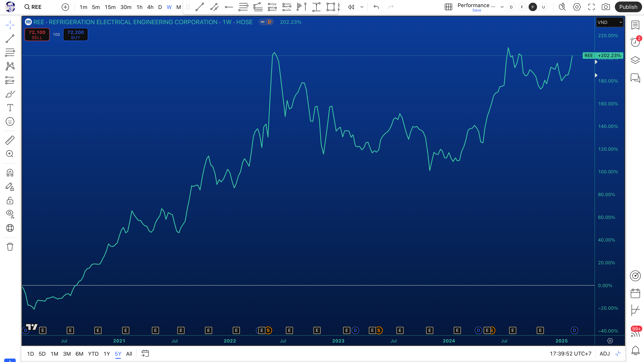Screen dimensions: 644x362
Task: Open the go to date picker
Action: 145,354
